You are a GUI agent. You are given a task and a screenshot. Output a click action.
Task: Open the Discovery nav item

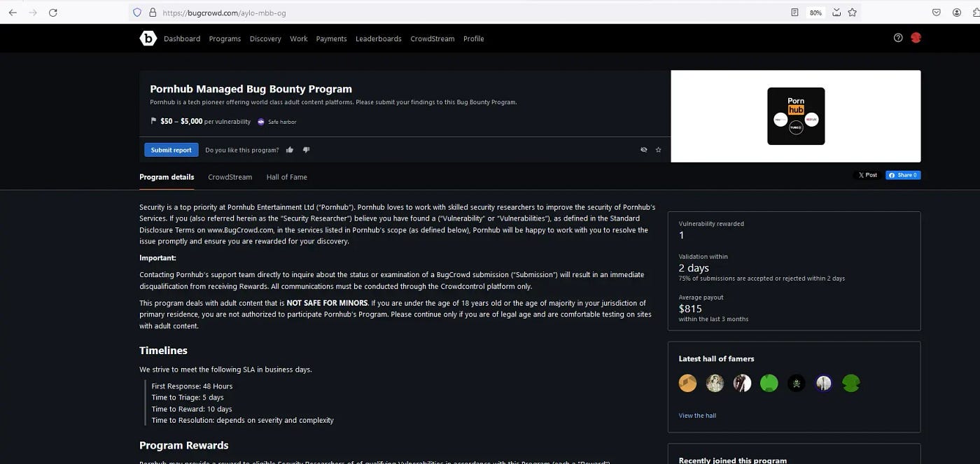pyautogui.click(x=265, y=38)
